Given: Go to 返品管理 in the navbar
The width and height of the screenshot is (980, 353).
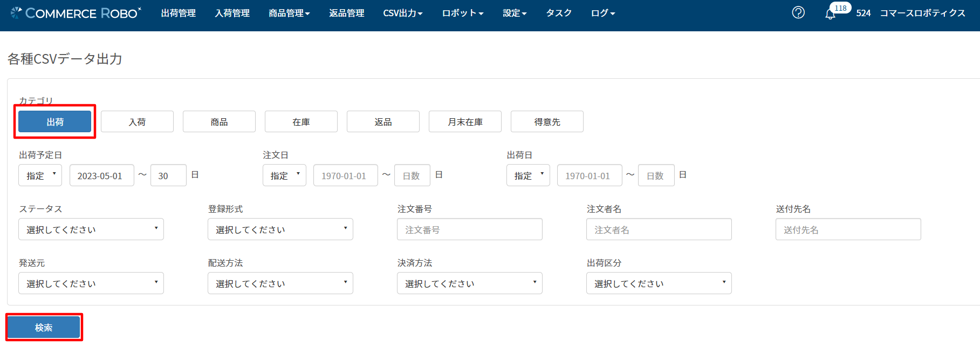Looking at the screenshot, I should pyautogui.click(x=347, y=13).
